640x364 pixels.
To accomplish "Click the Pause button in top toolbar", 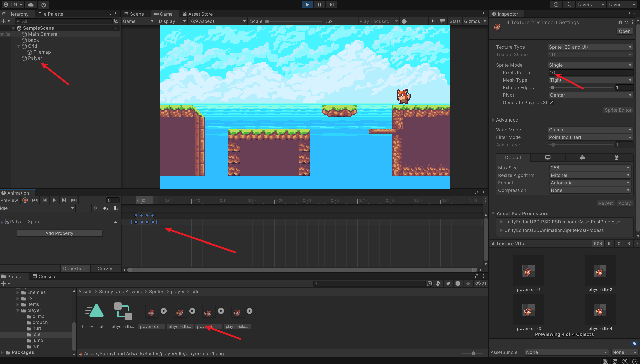I will [319, 4].
